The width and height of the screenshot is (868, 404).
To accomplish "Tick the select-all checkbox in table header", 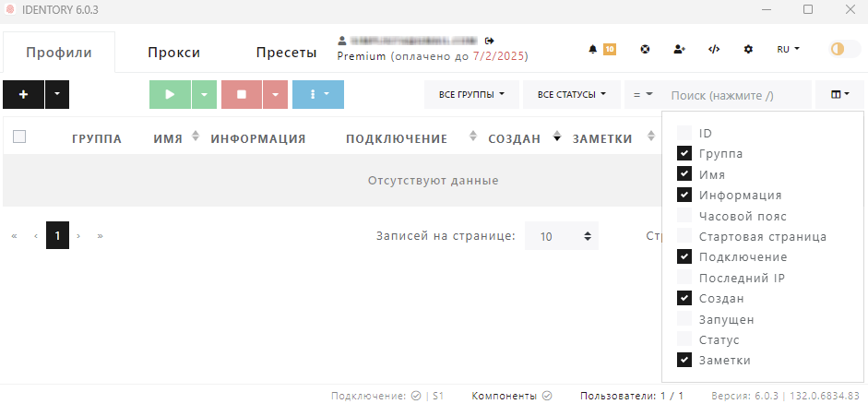I will [x=19, y=137].
